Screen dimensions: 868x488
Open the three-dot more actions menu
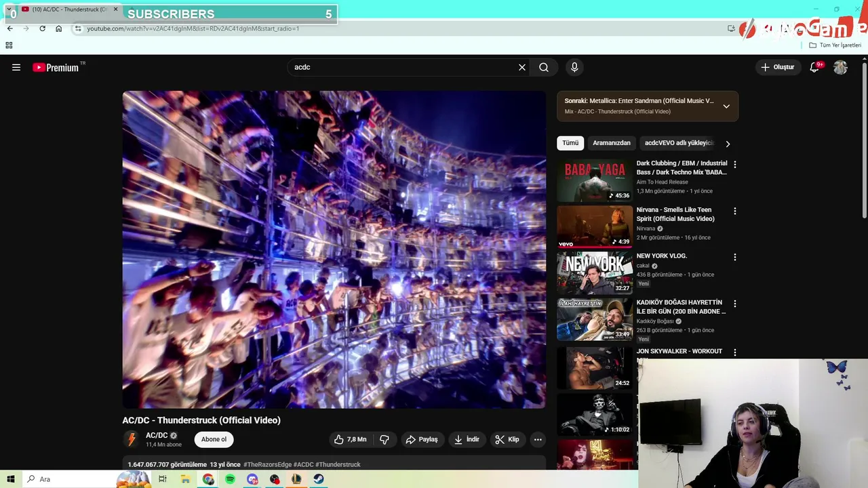pyautogui.click(x=538, y=439)
